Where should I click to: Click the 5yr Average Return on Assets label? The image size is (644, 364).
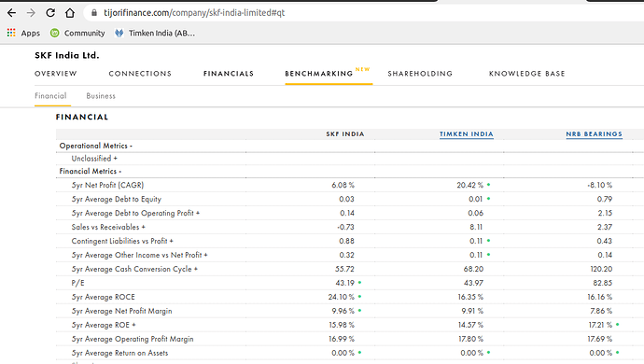[119, 353]
